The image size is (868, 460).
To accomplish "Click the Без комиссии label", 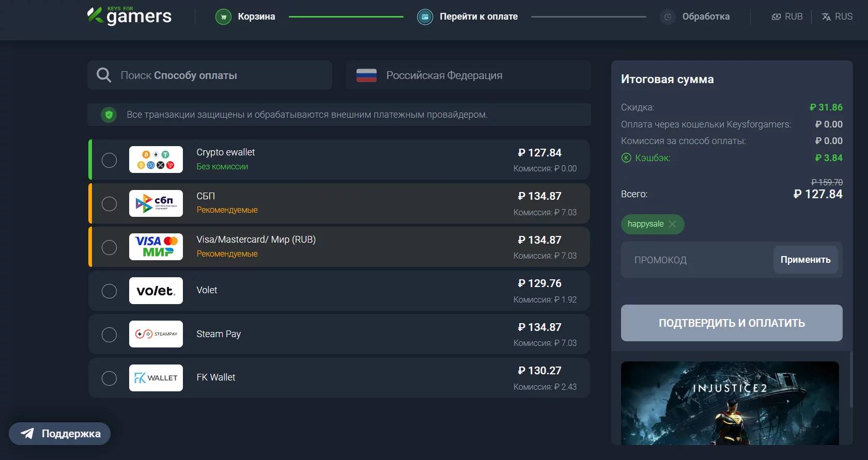I will (x=222, y=167).
